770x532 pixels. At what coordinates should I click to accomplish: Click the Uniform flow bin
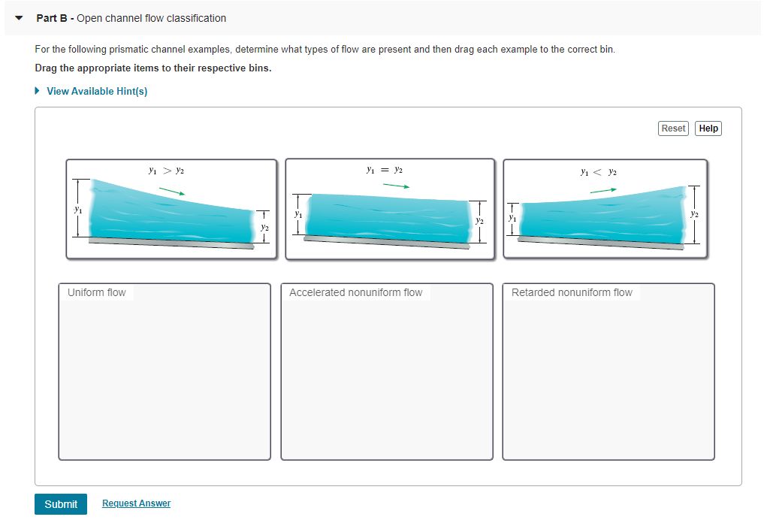pos(165,371)
